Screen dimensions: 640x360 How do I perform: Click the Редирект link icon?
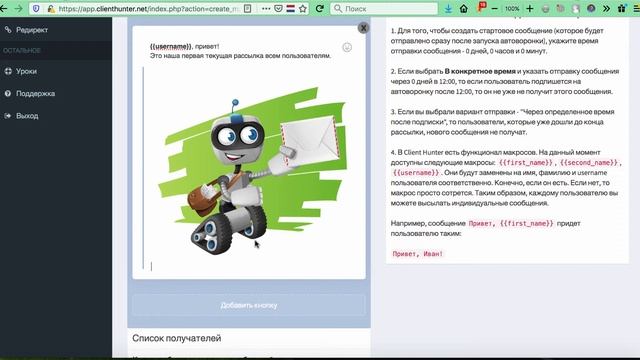(8, 29)
